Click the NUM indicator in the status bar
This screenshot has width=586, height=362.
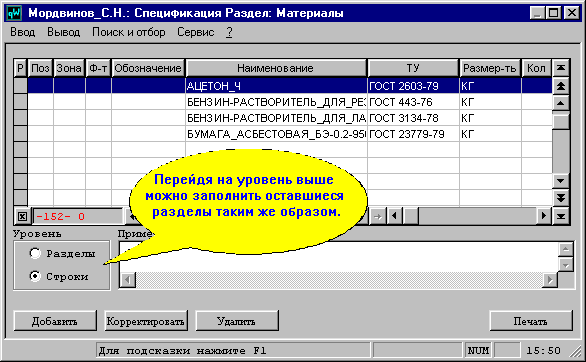pyautogui.click(x=478, y=350)
